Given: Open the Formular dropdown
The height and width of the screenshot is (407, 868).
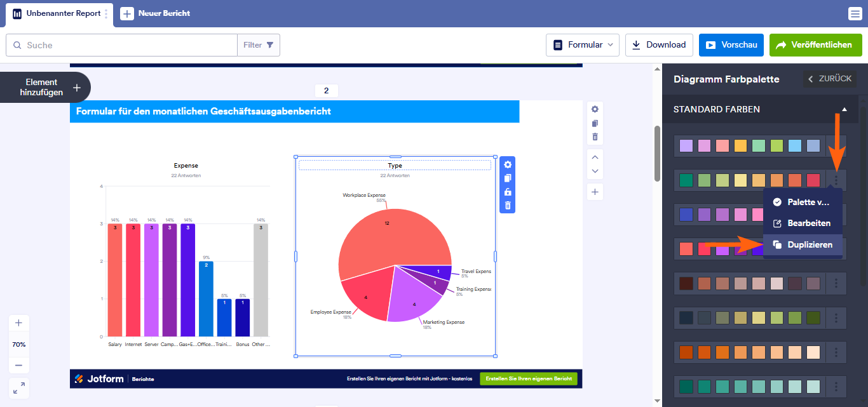Looking at the screenshot, I should [583, 45].
